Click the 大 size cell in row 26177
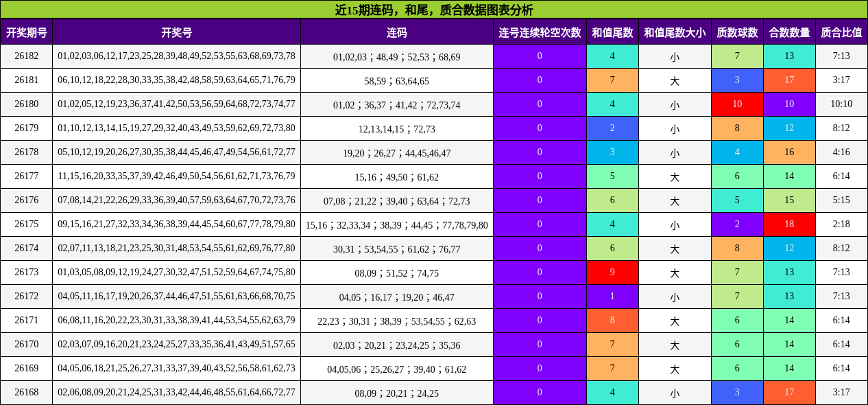 tap(675, 176)
